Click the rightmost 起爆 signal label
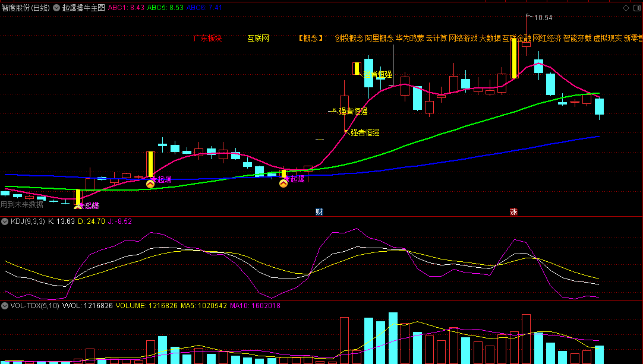Image resolution: width=643 pixels, height=364 pixels. tap(297, 179)
